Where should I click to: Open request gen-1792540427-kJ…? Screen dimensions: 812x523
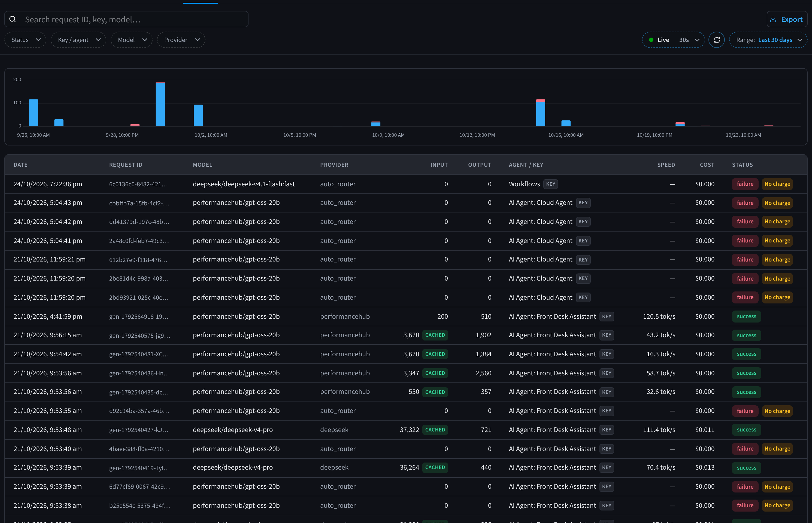(139, 430)
